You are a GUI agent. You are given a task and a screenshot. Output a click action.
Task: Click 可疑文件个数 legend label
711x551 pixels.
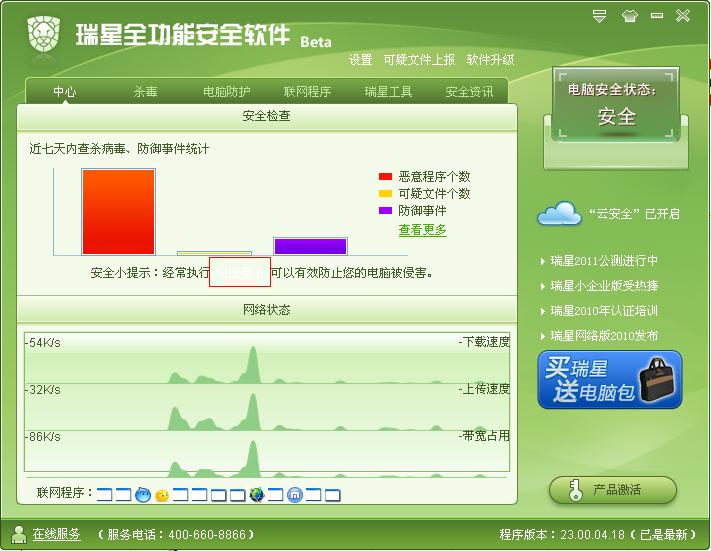(434, 194)
